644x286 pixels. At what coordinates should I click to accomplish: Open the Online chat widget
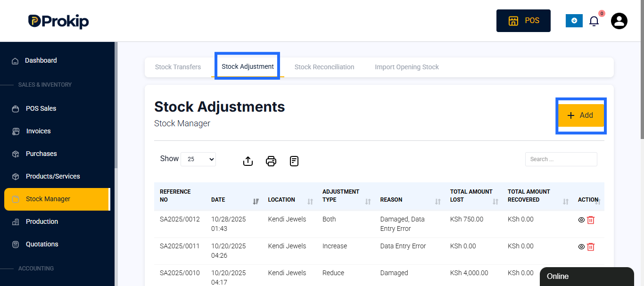coord(587,277)
